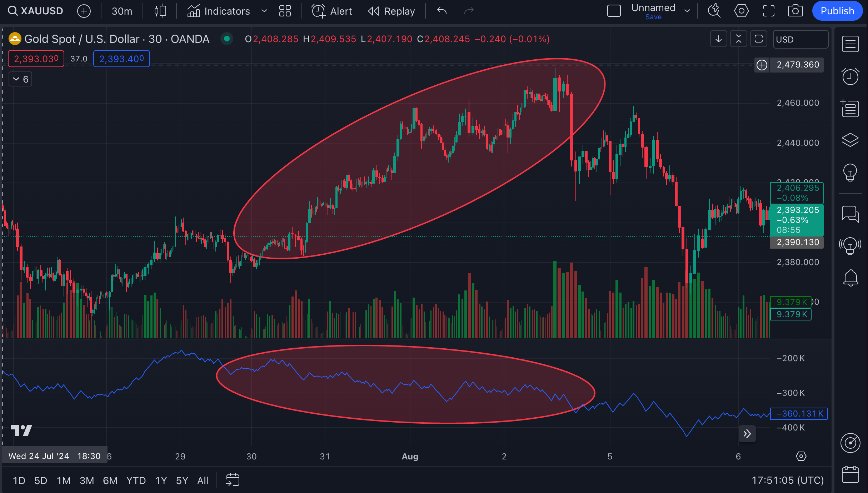This screenshot has height=493, width=868.
Task: Open the watchlist panel icon
Action: [x=850, y=44]
